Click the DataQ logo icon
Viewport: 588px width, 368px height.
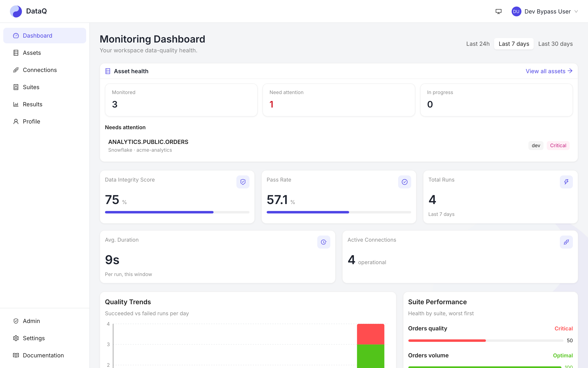[x=16, y=11]
